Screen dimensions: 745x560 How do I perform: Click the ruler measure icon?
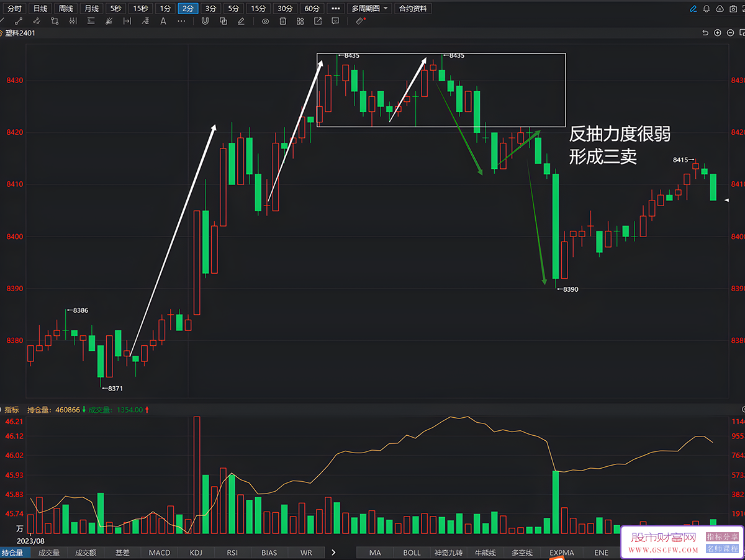tap(359, 21)
